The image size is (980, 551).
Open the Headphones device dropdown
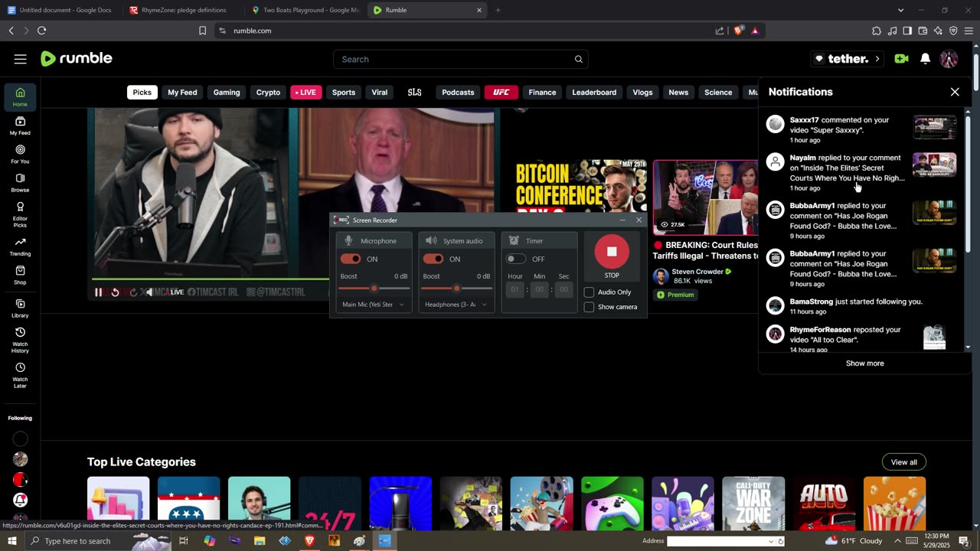coord(456,305)
